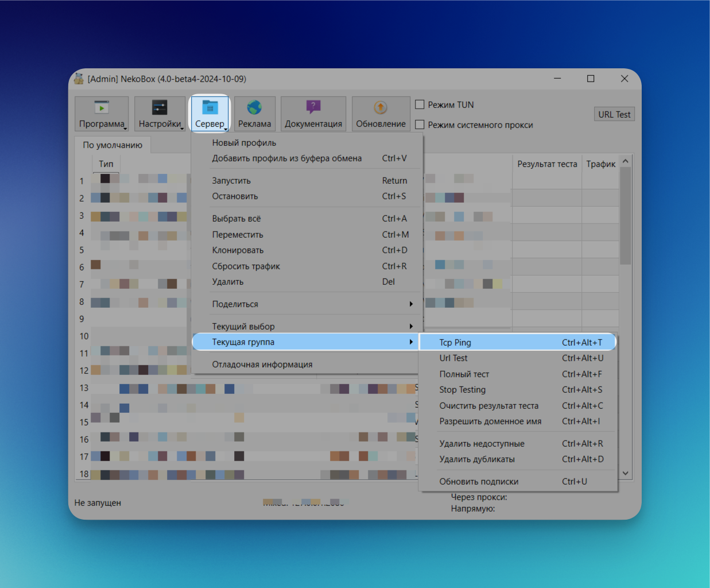Choose Сбросить трафик from the menu
Screen dimensions: 710x588
(307, 266)
